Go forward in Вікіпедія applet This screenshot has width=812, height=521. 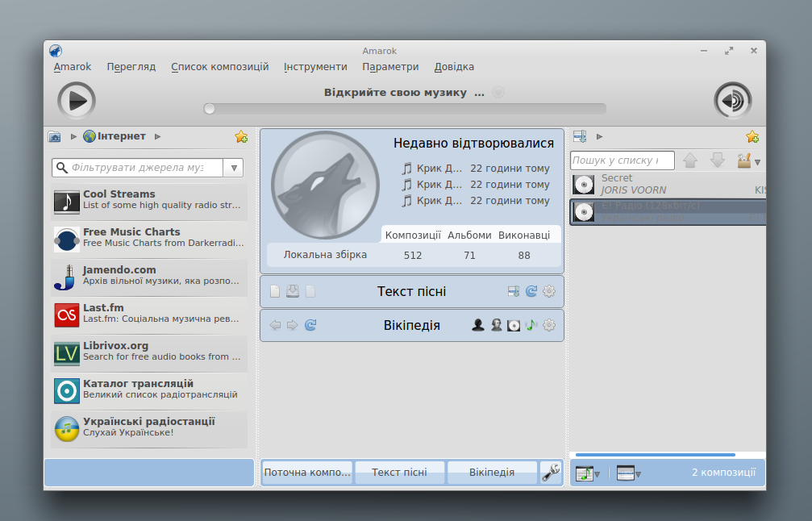click(x=293, y=325)
